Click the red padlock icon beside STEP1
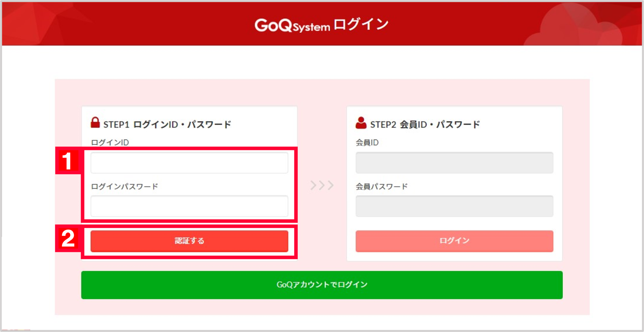Screen dimensions: 644x332 (x=95, y=123)
